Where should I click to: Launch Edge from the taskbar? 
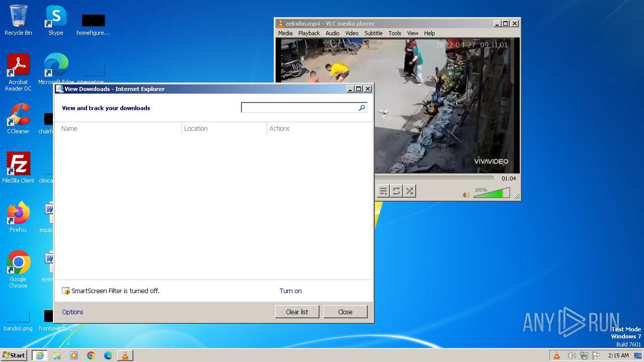pos(108,355)
